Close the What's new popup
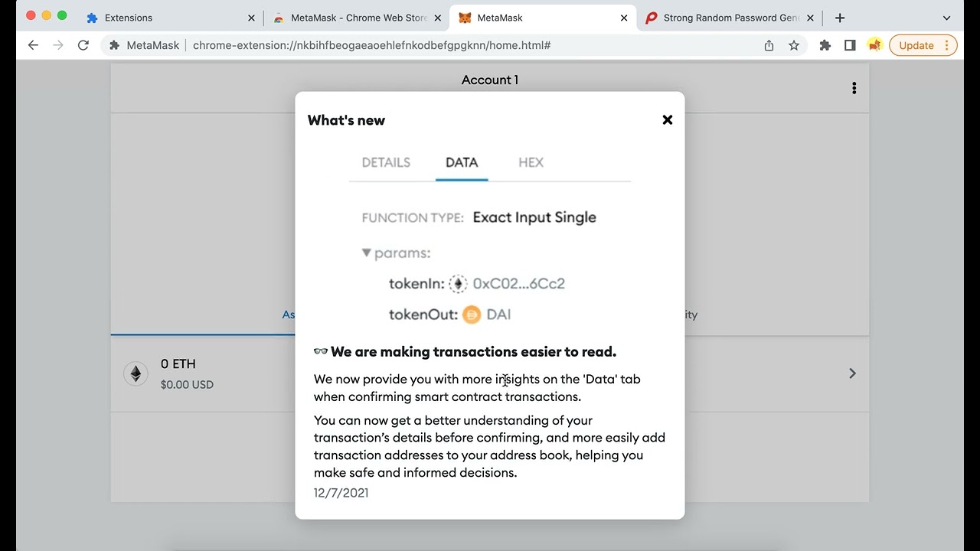 pyautogui.click(x=667, y=119)
